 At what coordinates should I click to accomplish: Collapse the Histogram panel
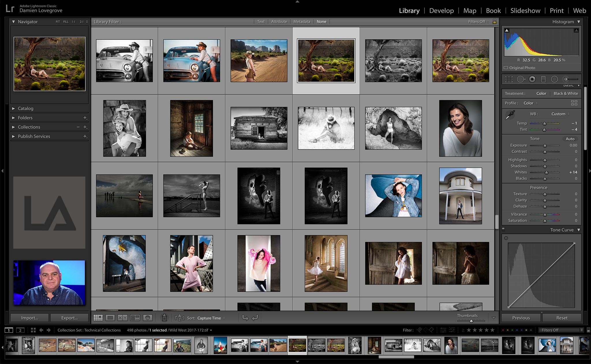click(x=579, y=22)
